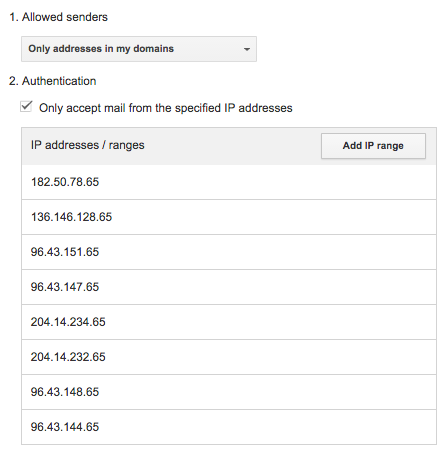
Task: Click the '2. Authentication' heading
Action: 53,81
